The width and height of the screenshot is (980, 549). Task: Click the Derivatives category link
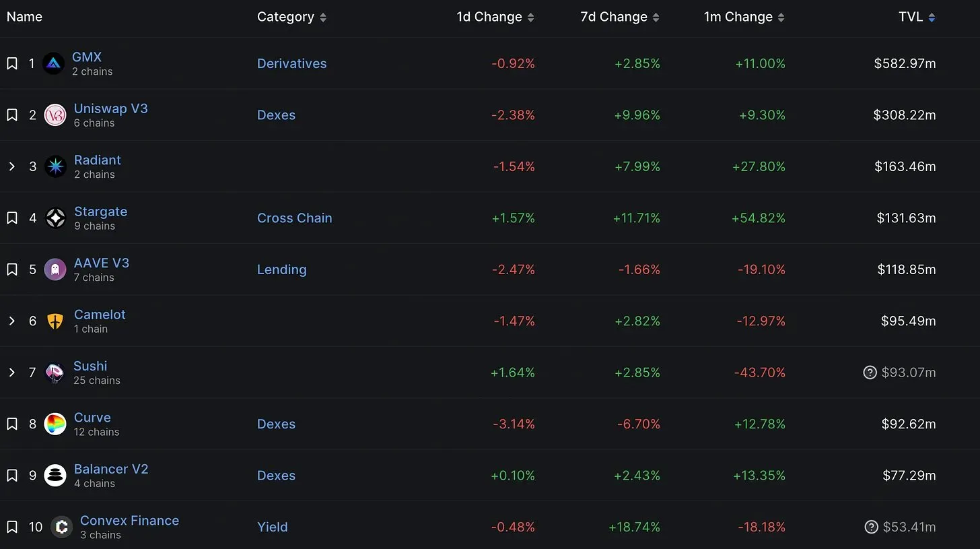[291, 63]
